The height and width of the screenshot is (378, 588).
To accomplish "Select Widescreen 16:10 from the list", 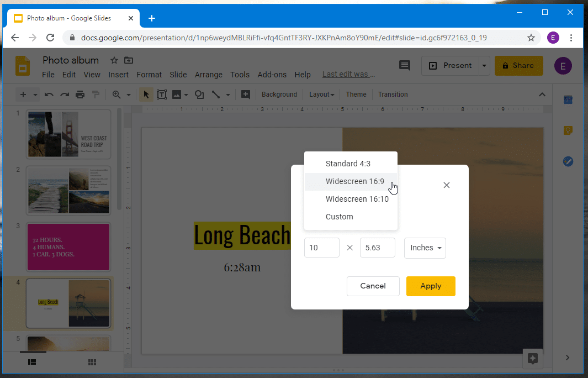I will click(357, 199).
